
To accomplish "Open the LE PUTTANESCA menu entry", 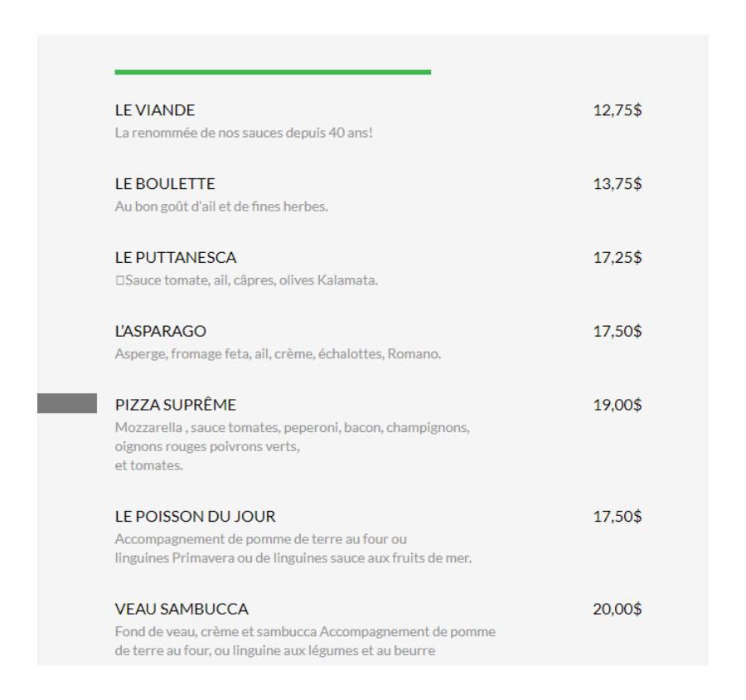I will (x=169, y=259).
